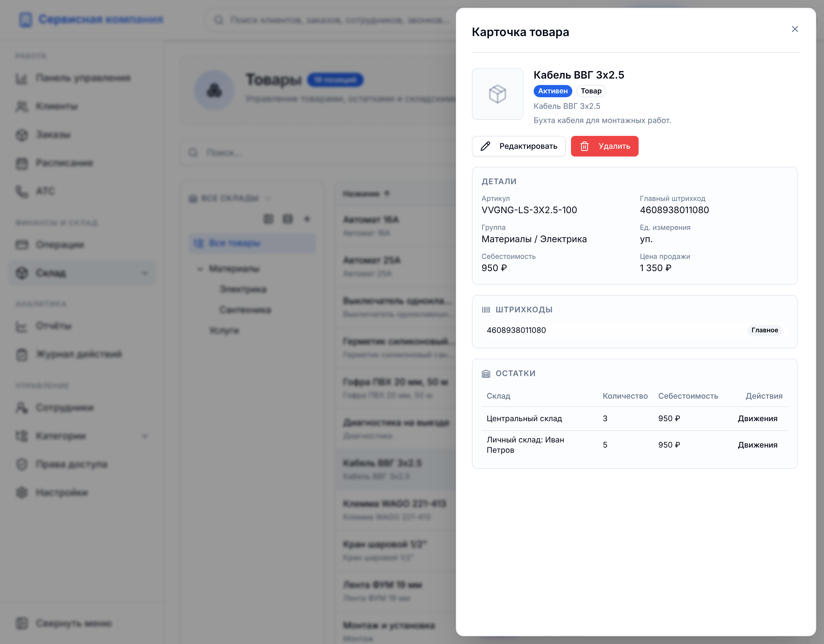Click the Количество column header

point(625,396)
